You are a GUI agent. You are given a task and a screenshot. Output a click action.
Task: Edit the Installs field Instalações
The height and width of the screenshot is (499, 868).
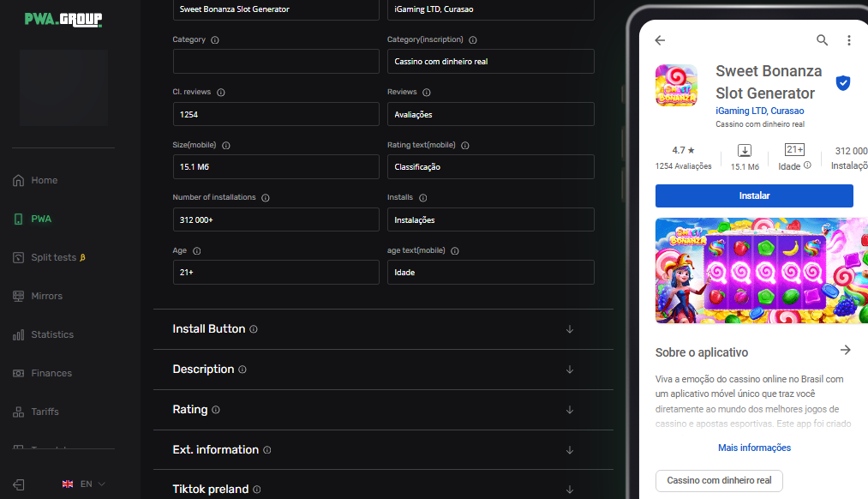tap(490, 219)
